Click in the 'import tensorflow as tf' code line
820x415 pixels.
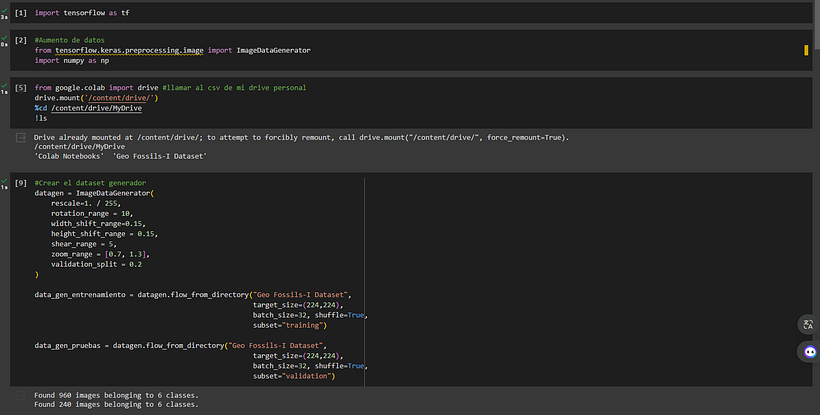click(x=82, y=13)
